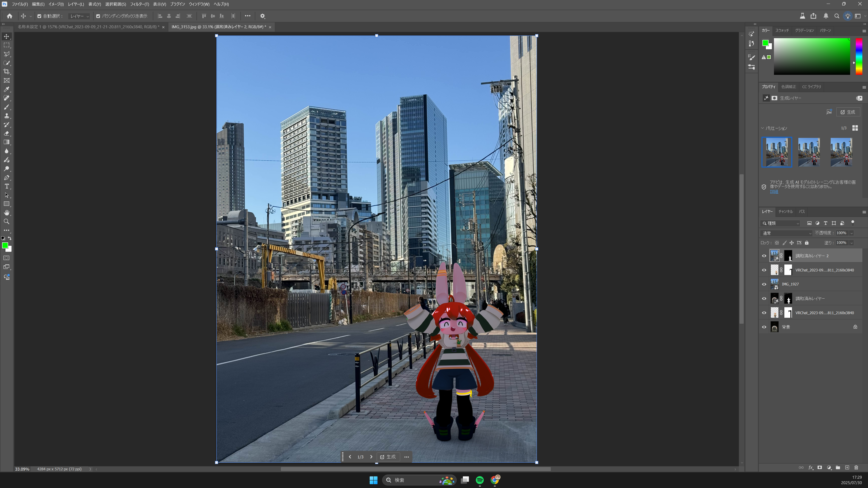Screen dimensions: 868x488
Task: Open the 種類 layer filter dropdown
Action: point(780,223)
